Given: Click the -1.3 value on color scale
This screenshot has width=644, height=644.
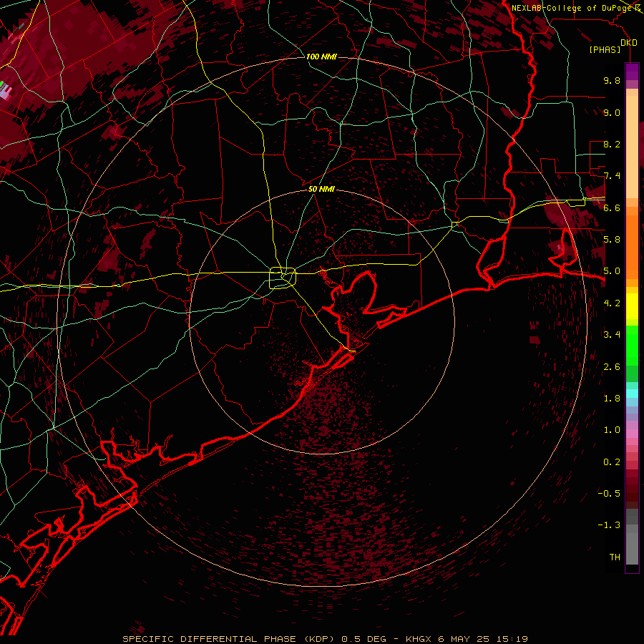Looking at the screenshot, I should [609, 525].
